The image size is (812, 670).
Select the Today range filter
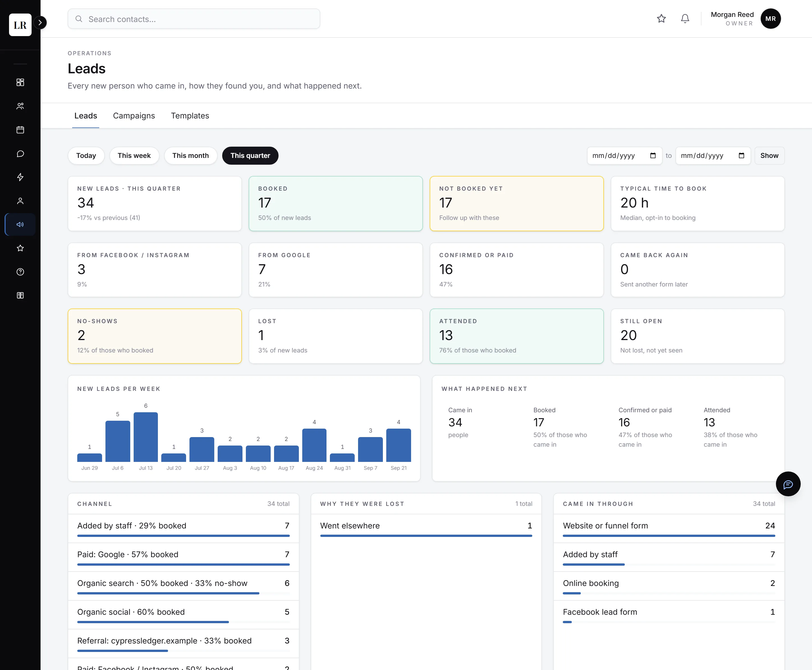coord(86,156)
